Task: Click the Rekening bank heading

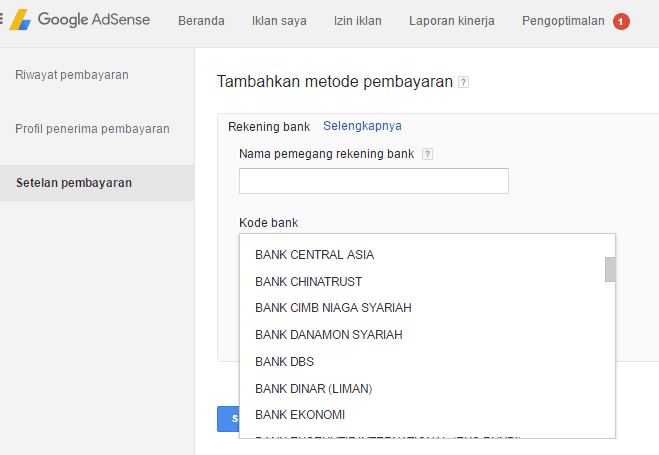Action: (269, 127)
